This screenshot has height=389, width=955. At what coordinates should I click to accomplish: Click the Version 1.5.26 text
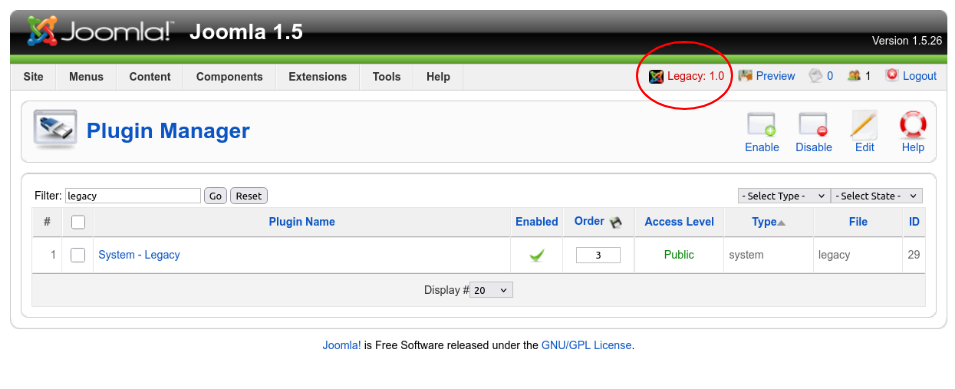907,41
